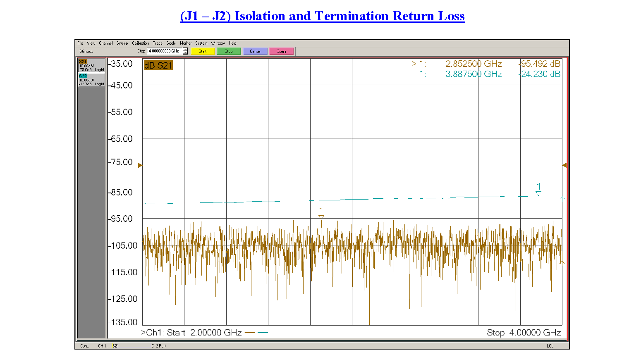Click the Stop frequency input field
This screenshot has height=364, width=641.
point(164,51)
